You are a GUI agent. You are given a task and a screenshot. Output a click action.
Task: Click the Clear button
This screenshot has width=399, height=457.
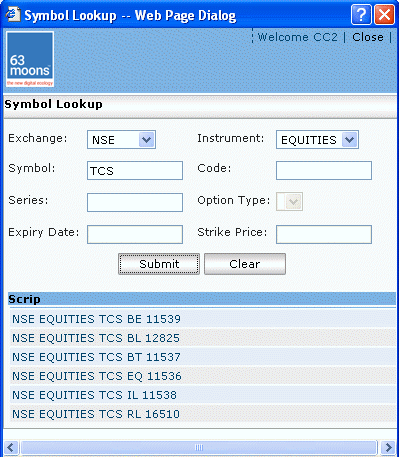(x=245, y=264)
